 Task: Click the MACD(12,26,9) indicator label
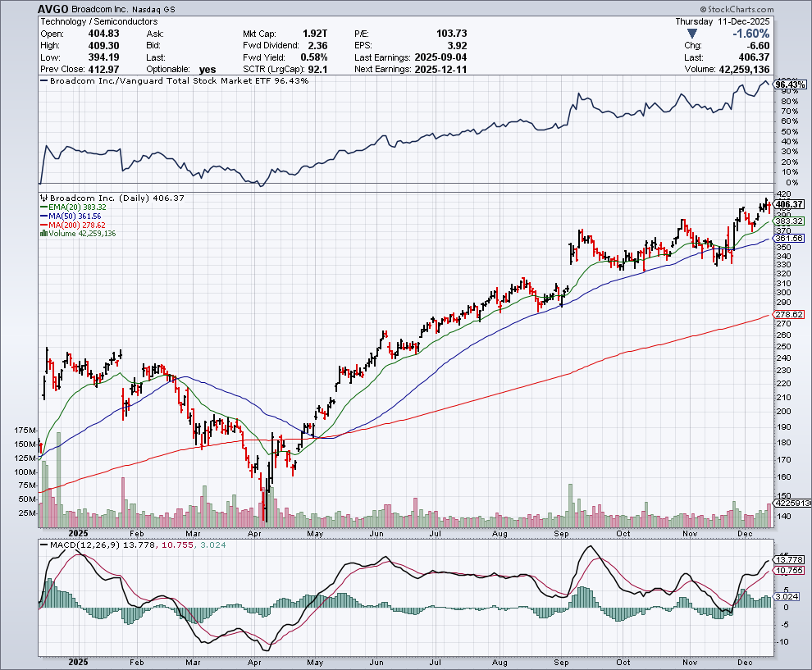pyautogui.click(x=84, y=546)
